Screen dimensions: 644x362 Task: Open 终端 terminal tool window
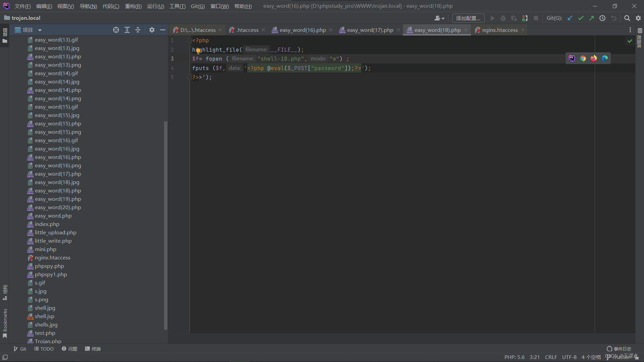point(93,349)
